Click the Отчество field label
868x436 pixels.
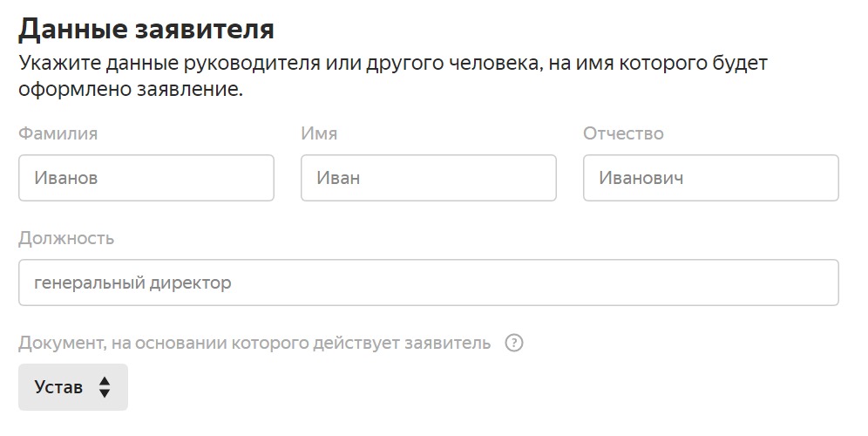coord(623,133)
